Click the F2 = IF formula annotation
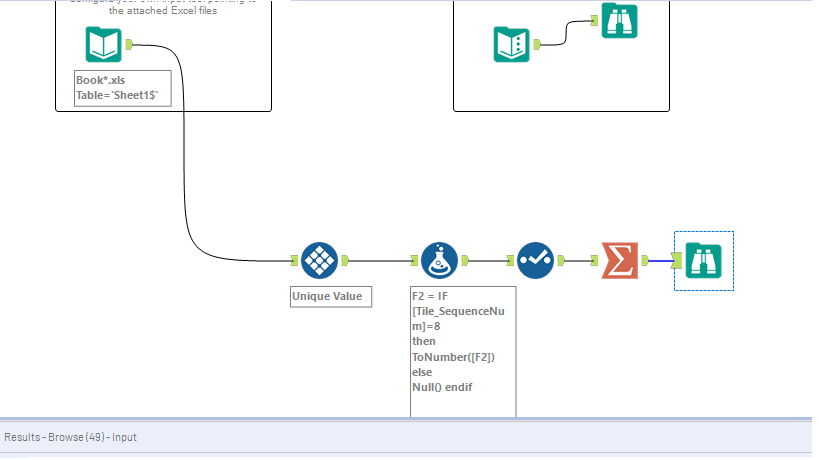 coord(463,351)
